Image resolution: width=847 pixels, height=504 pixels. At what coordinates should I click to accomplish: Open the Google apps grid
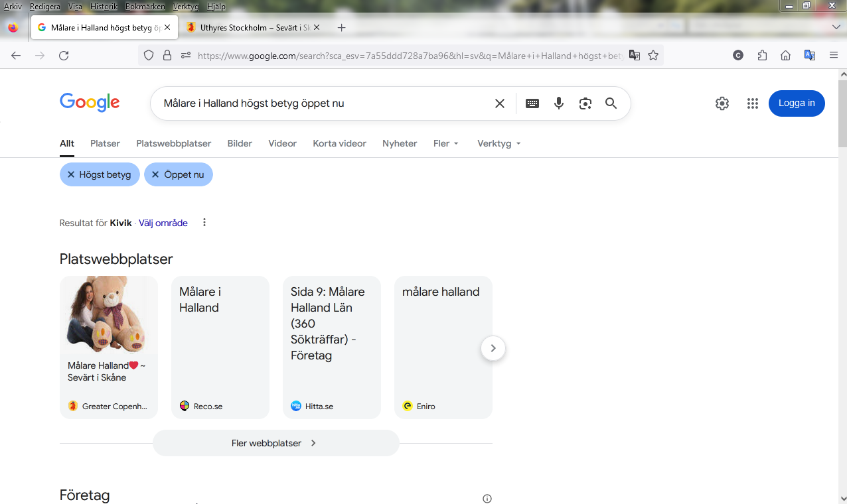(752, 103)
